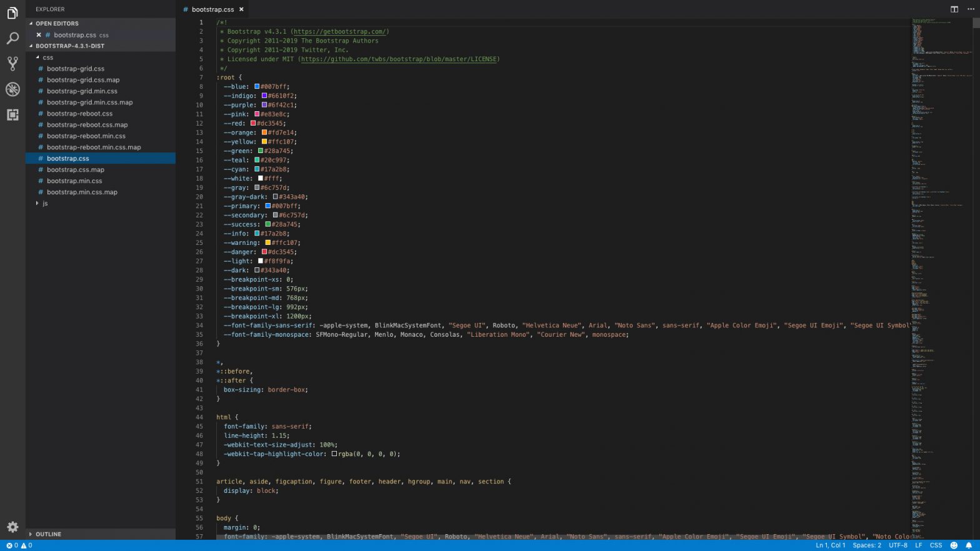Click the --gray-dark color swatch #343a40
Screen dimensions: 980x551
click(276, 197)
